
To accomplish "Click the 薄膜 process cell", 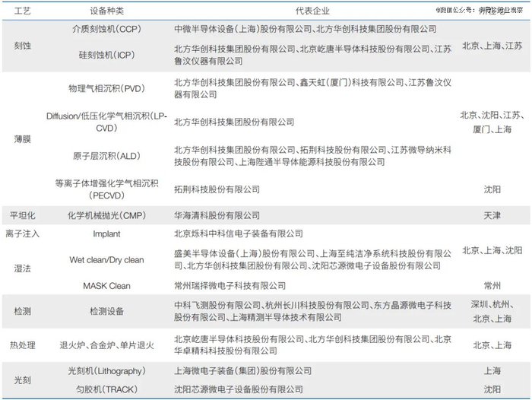I will tap(22, 139).
